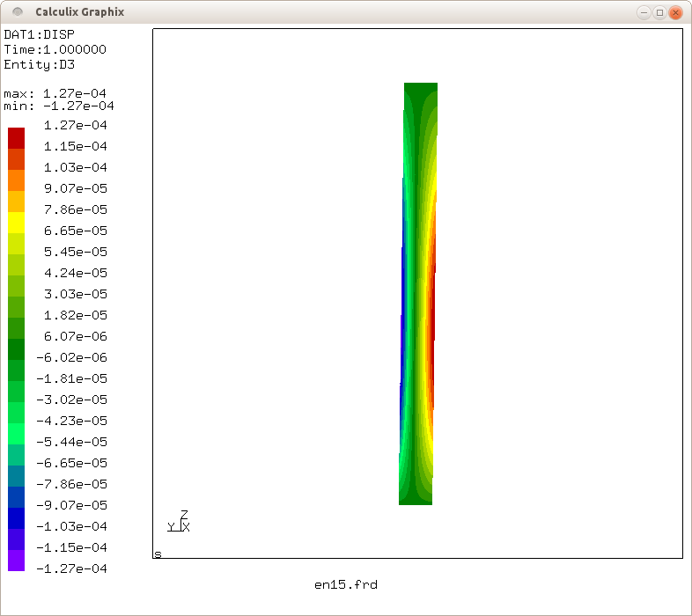The width and height of the screenshot is (692, 616).
Task: Click the deformed beam contour model
Action: 417,293
